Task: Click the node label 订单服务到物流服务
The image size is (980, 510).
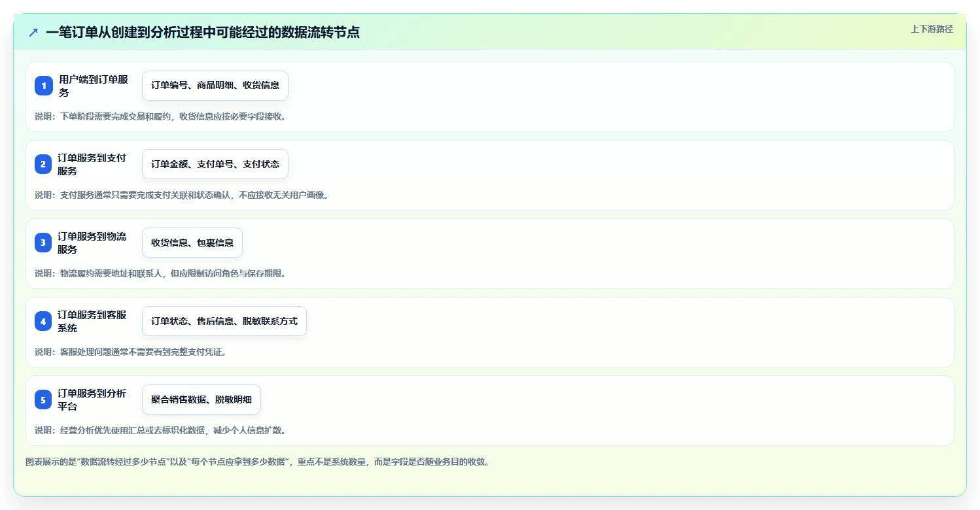Action: click(x=92, y=243)
